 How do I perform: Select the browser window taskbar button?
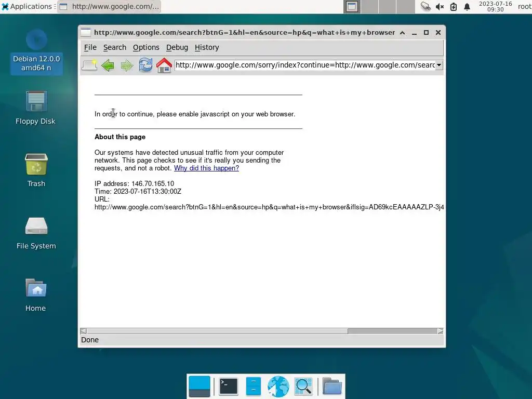click(x=109, y=6)
